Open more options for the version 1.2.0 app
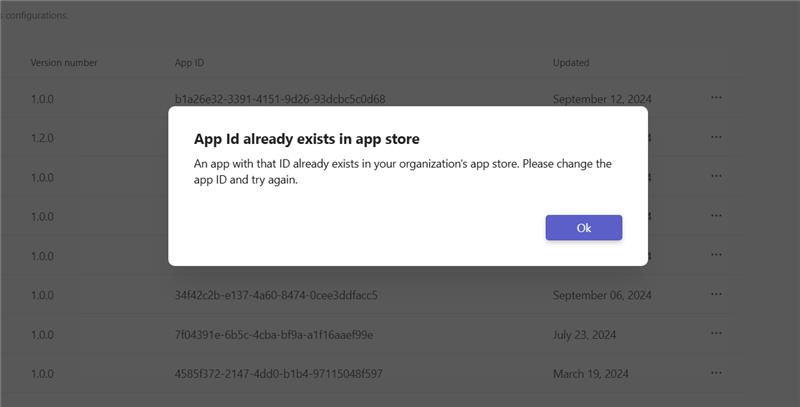This screenshot has height=407, width=800. coord(716,137)
